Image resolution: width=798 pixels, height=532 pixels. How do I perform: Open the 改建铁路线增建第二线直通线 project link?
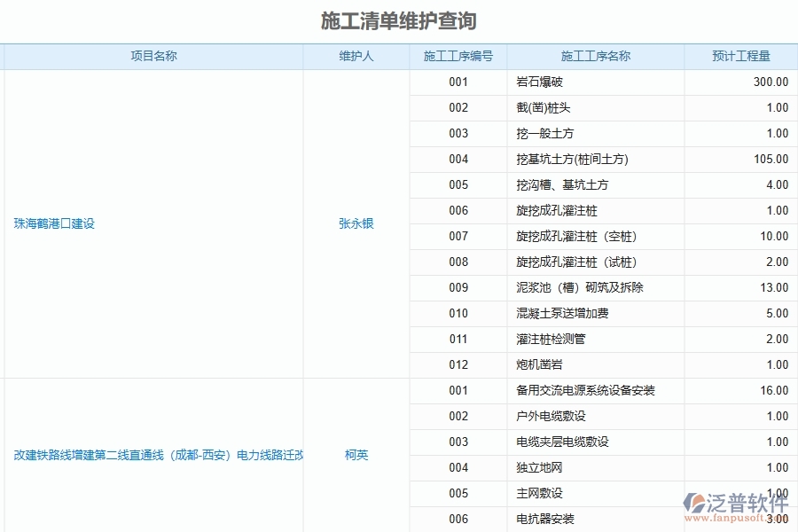click(154, 455)
